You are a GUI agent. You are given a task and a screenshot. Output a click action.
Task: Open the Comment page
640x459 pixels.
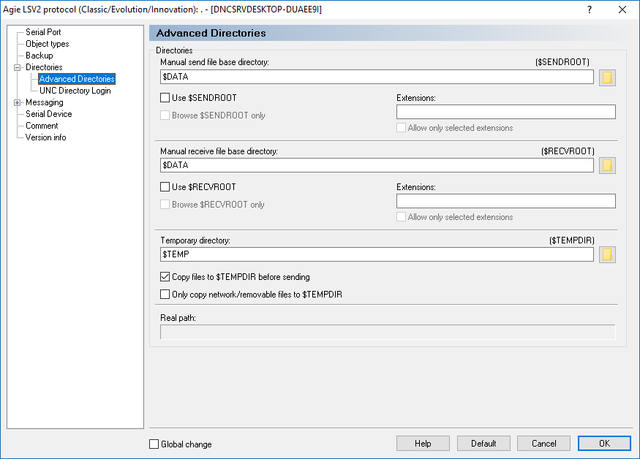tap(42, 126)
